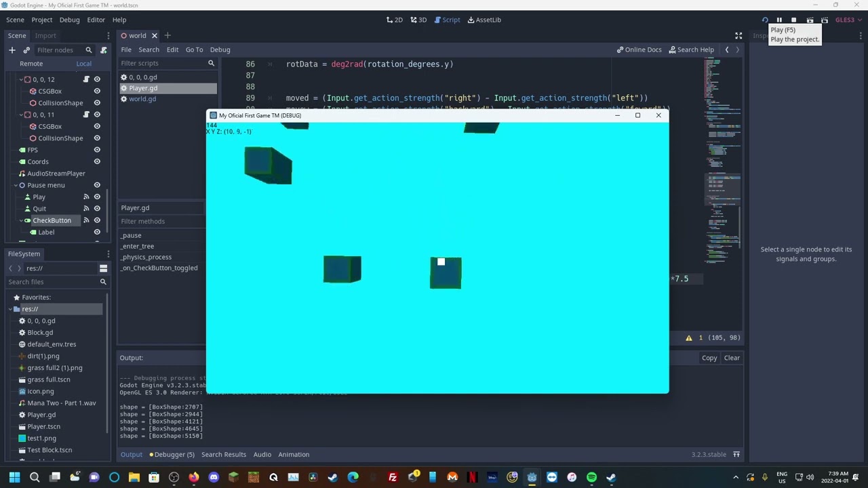Image resolution: width=868 pixels, height=488 pixels.
Task: Toggle visibility of Play button node
Action: coord(97,197)
